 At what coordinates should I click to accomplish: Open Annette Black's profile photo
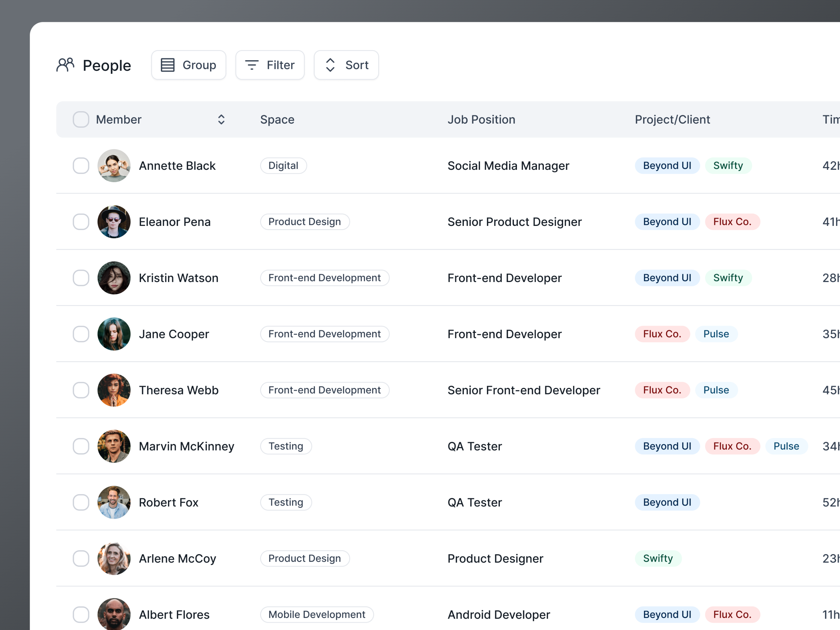point(113,166)
